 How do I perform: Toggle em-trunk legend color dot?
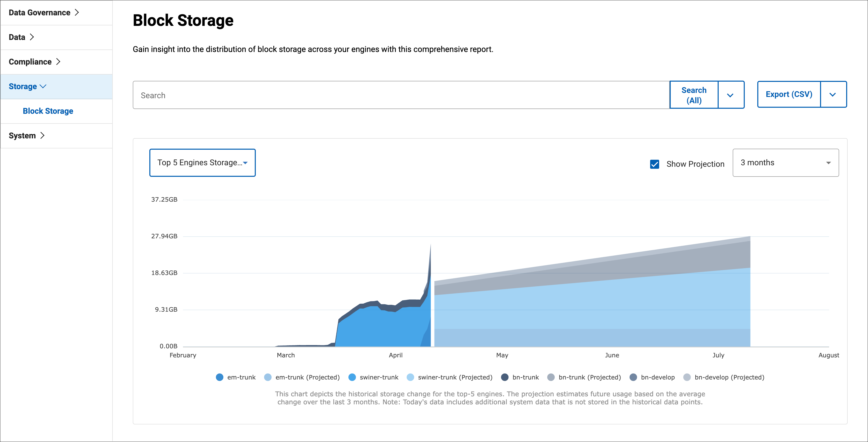coord(219,377)
